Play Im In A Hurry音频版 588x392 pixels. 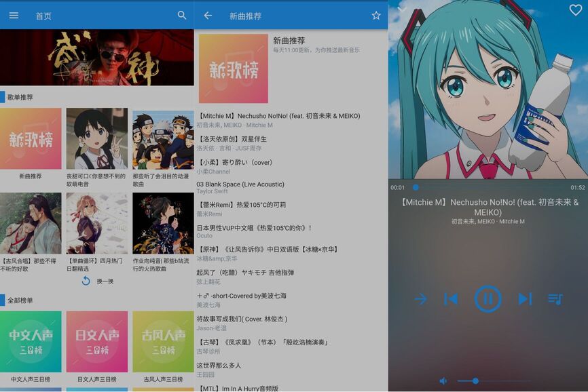(x=291, y=388)
